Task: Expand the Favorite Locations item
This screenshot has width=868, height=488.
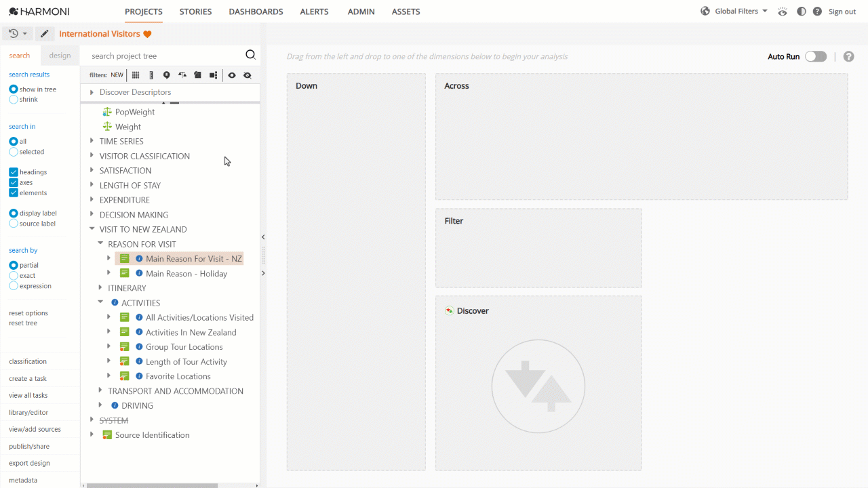Action: [108, 376]
